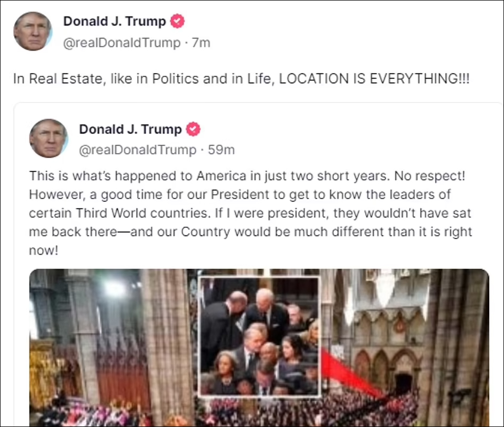The image size is (504, 427).
Task: Open the quoted post starting 'This is what's happened'
Action: coord(251,213)
